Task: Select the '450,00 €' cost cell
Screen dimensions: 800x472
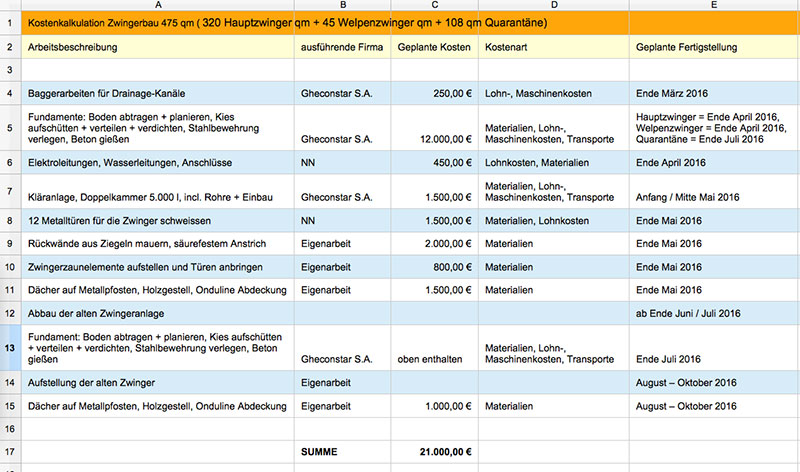Action: click(435, 163)
